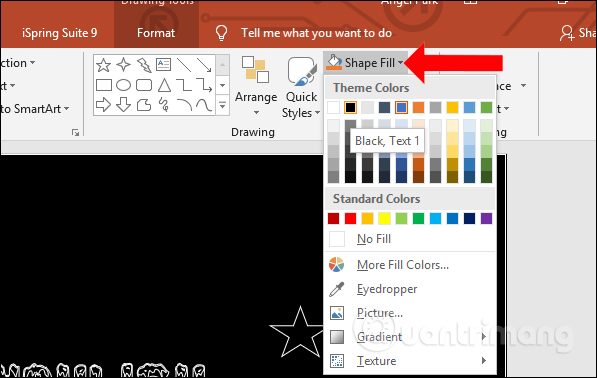Click the star shape on slide
Viewport: 597px width, 378px height.
tap(299, 333)
